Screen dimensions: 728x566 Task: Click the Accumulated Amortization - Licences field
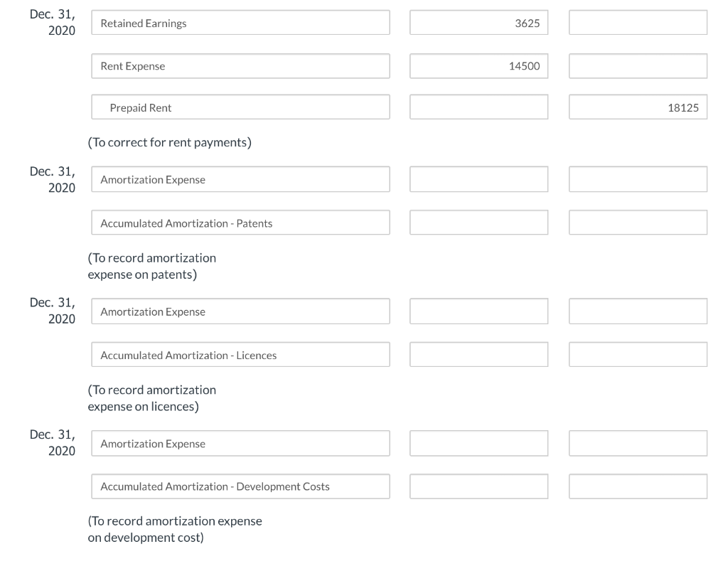click(240, 353)
